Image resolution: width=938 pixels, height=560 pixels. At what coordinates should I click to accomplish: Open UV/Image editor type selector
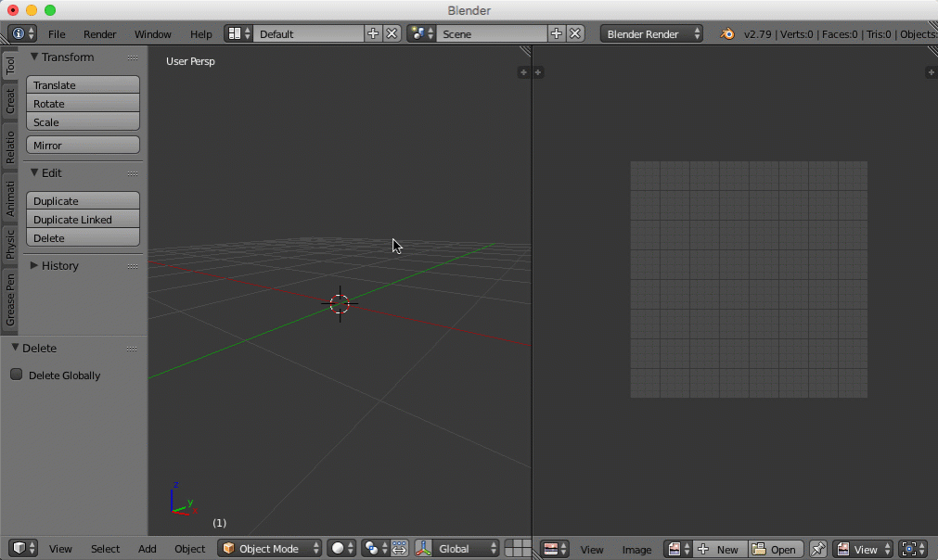(555, 549)
